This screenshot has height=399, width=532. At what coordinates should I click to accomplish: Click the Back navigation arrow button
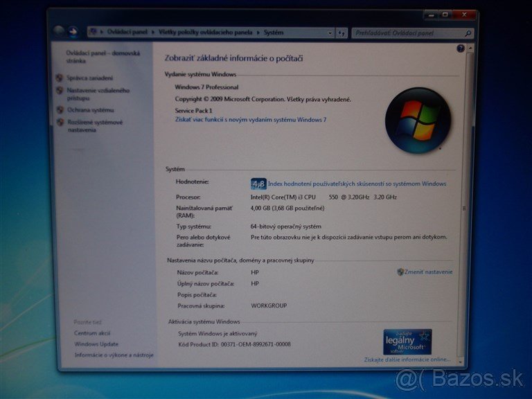tap(59, 32)
